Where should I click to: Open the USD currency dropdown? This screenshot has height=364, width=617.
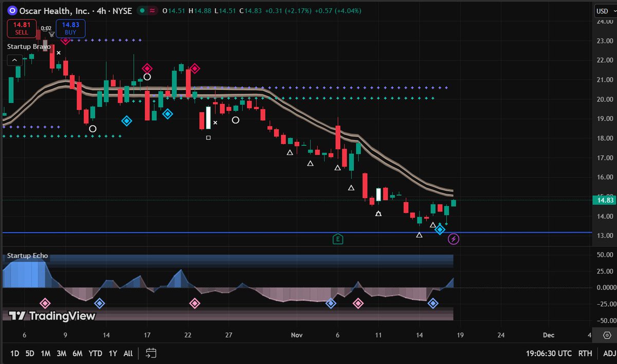pyautogui.click(x=605, y=11)
